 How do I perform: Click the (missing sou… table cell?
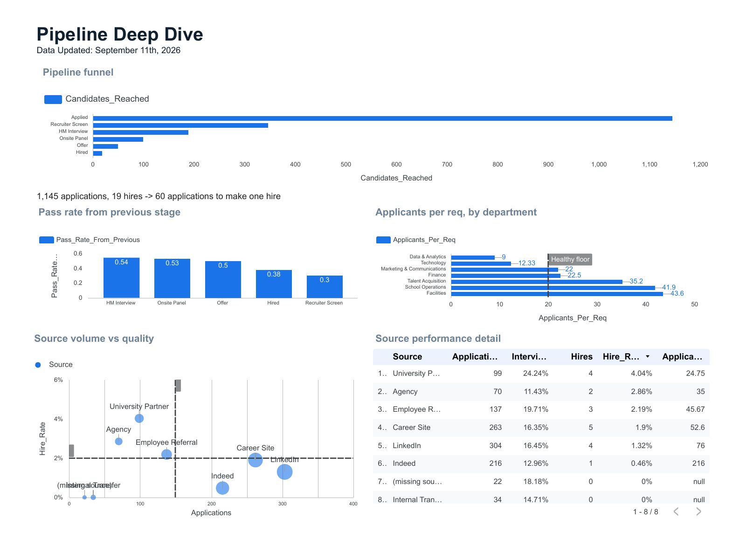417,482
